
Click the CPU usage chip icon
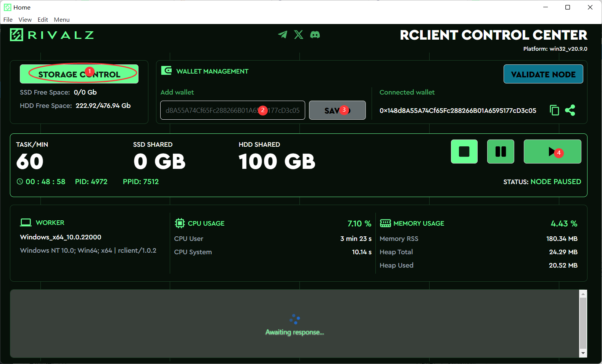[x=180, y=223]
